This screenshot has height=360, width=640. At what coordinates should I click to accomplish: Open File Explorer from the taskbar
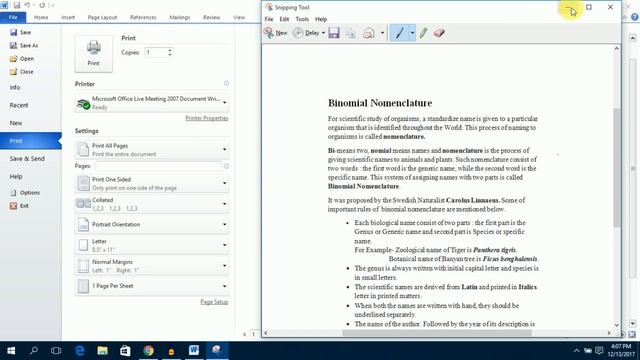coord(102,351)
